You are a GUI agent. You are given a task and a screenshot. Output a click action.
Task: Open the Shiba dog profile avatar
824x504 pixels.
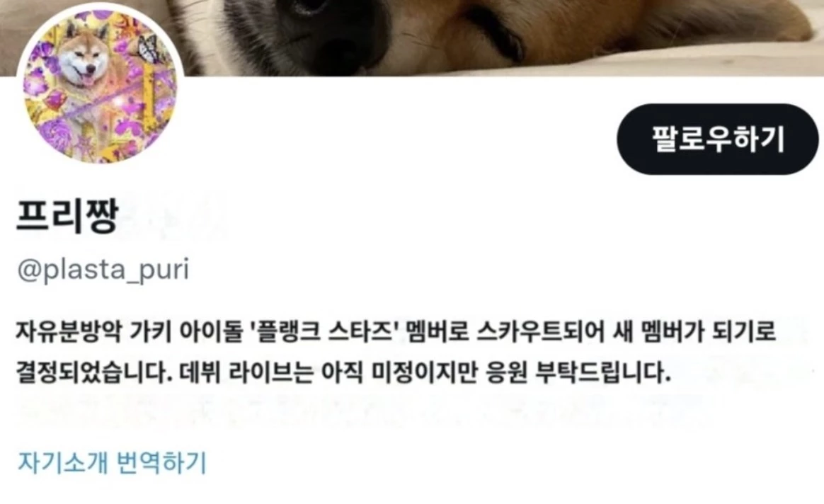(x=101, y=86)
